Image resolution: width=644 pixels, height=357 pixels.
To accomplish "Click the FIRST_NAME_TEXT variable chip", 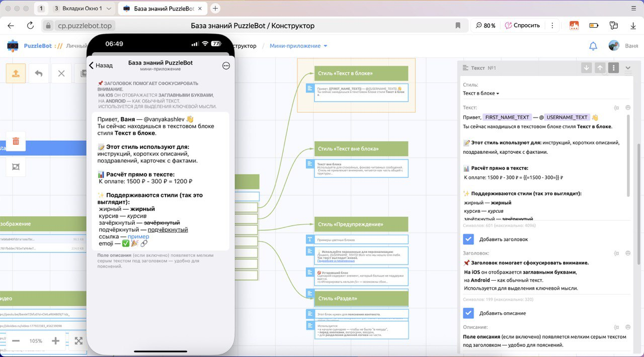I will [508, 117].
